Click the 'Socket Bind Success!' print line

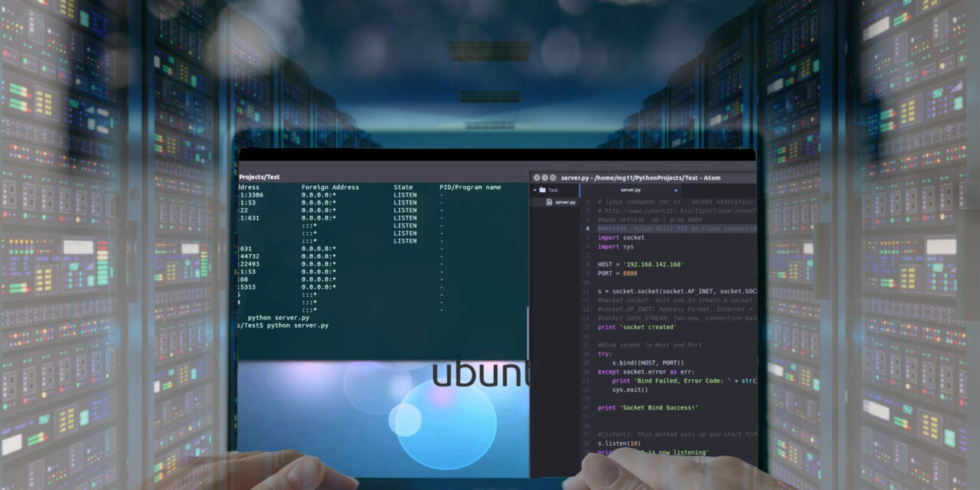[x=647, y=407]
